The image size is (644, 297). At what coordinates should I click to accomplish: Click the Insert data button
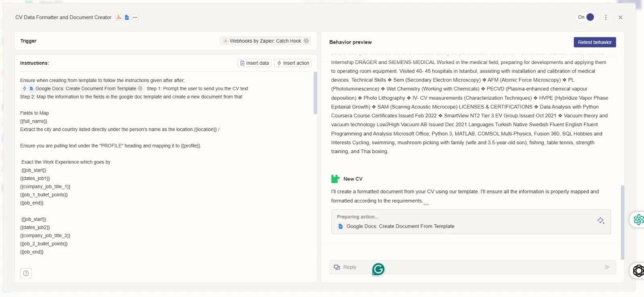tap(254, 63)
